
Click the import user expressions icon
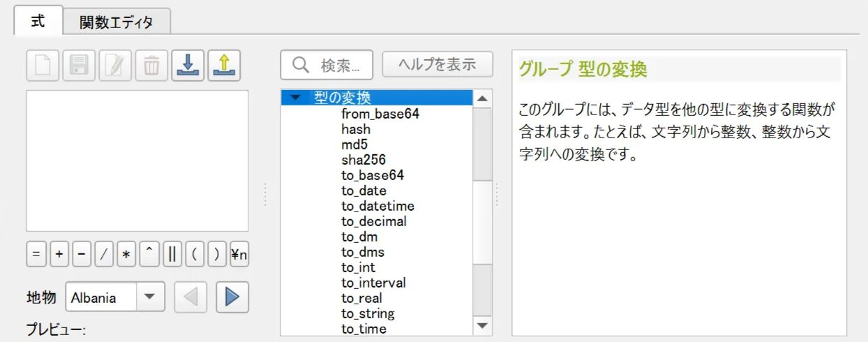(187, 66)
